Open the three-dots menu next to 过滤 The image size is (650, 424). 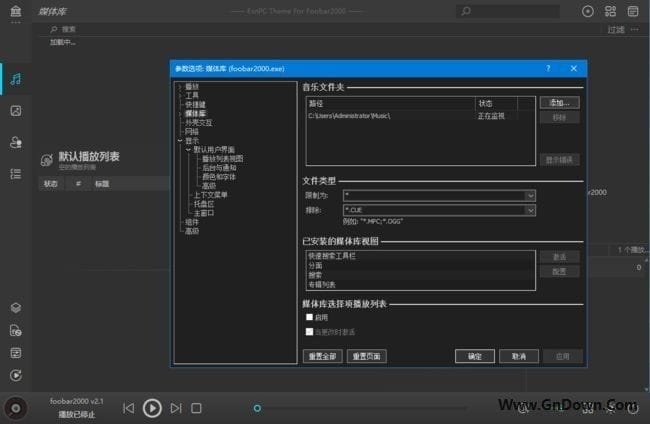tap(635, 29)
